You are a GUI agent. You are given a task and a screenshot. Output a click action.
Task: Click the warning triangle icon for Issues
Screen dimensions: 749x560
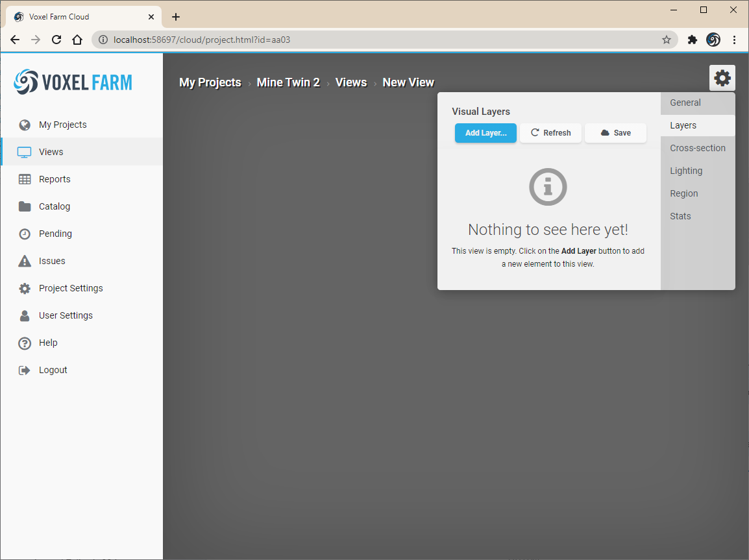click(25, 261)
